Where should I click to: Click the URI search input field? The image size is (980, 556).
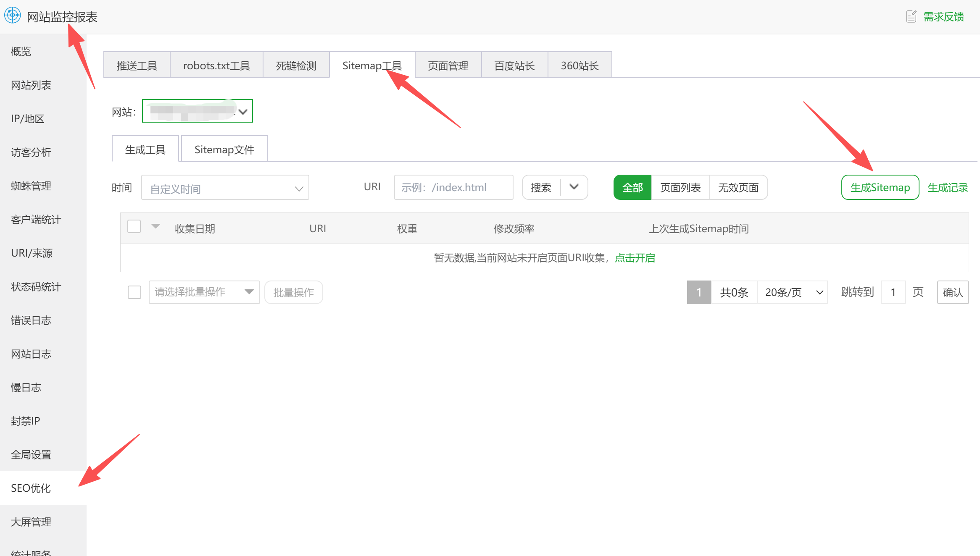tap(453, 188)
